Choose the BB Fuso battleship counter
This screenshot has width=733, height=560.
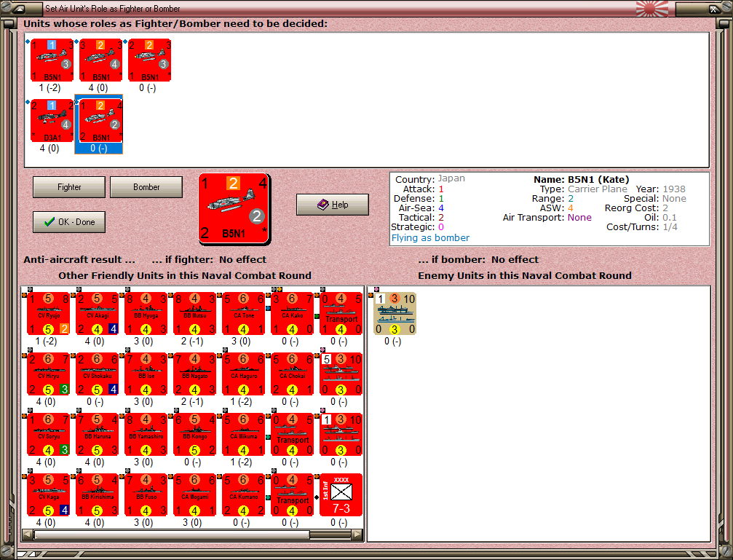click(146, 494)
